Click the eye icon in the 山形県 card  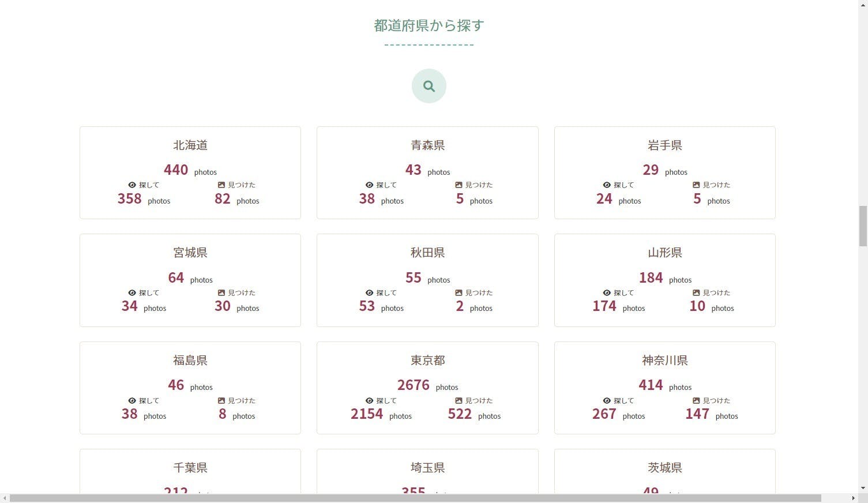tap(607, 293)
